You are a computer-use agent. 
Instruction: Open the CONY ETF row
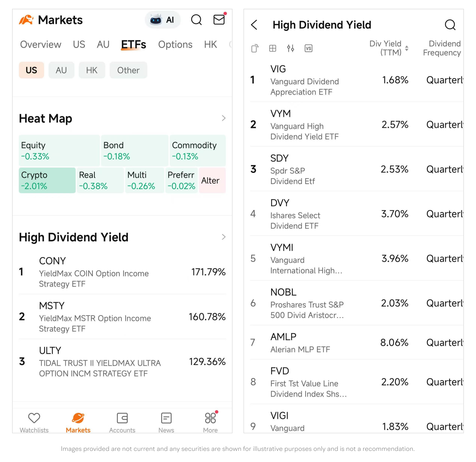122,272
